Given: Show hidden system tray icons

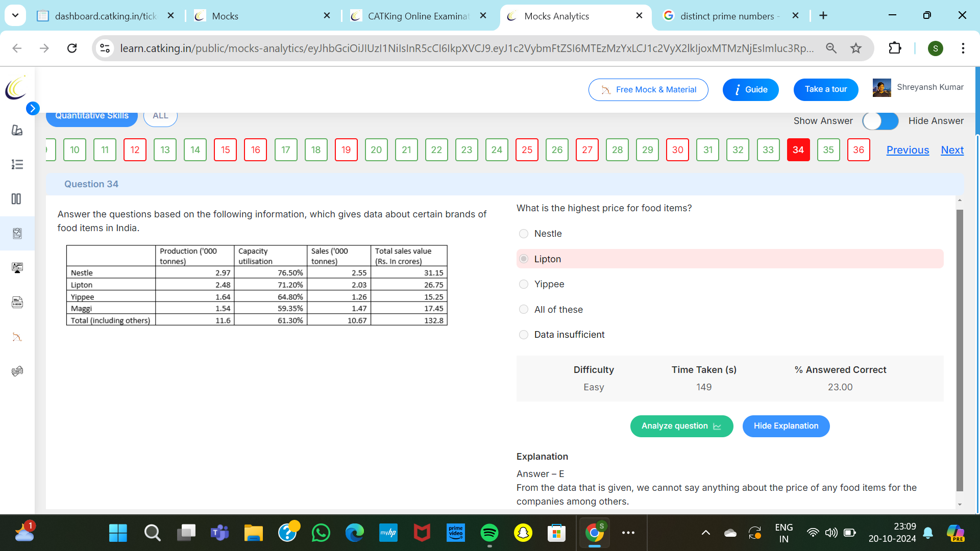Looking at the screenshot, I should 706,533.
